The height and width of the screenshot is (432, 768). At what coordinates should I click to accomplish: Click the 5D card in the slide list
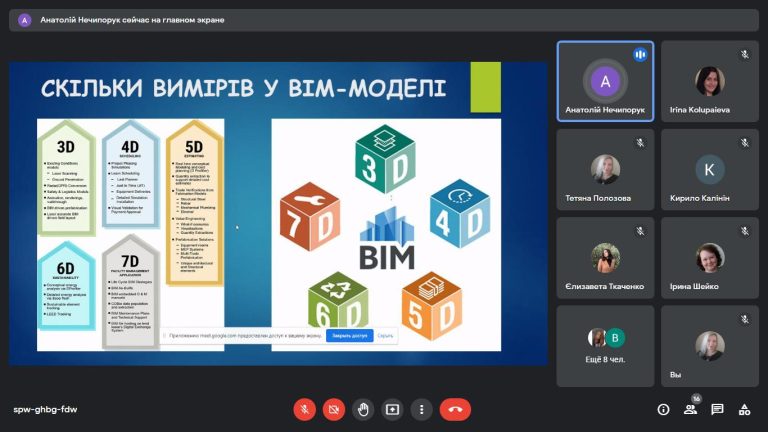[194, 203]
